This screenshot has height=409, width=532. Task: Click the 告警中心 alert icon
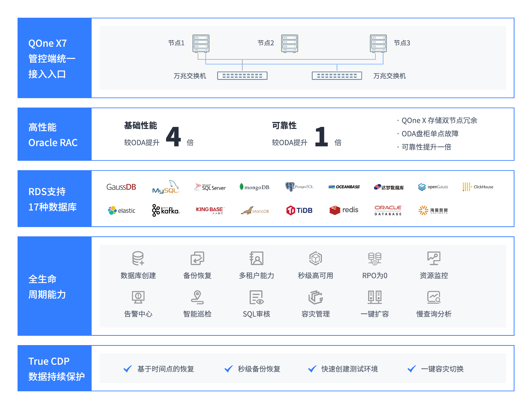(138, 297)
